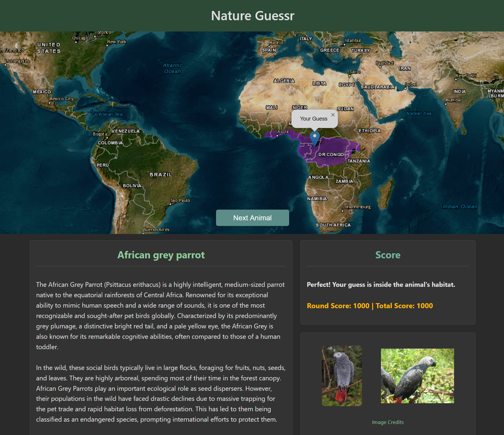Screen dimensions: 504x435
Task: Click the Sao Paulo city label
Action: 180,200
